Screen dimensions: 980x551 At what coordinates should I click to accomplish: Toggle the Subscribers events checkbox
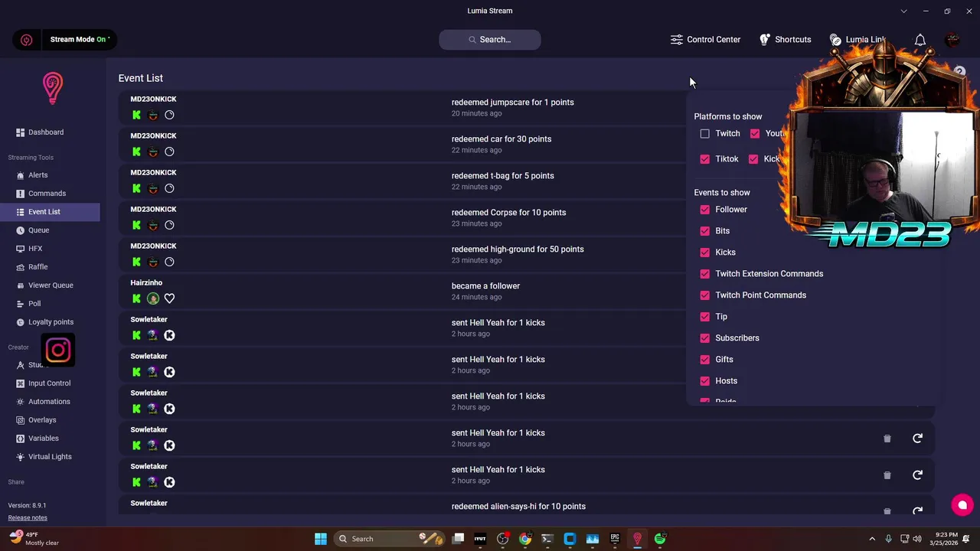click(x=705, y=338)
